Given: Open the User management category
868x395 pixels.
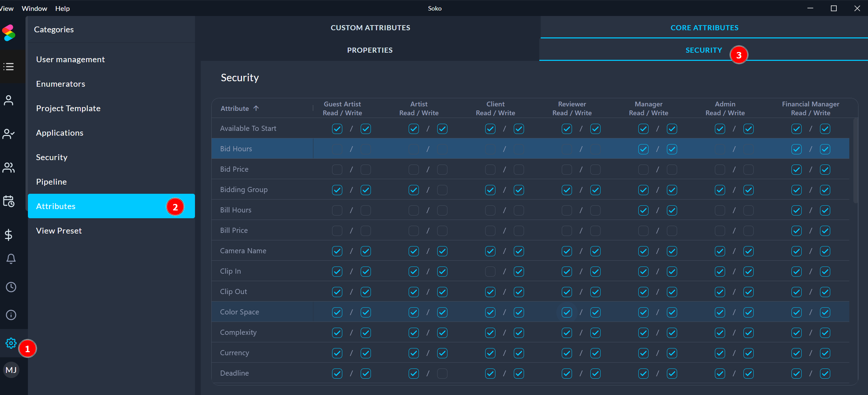Looking at the screenshot, I should pos(70,59).
